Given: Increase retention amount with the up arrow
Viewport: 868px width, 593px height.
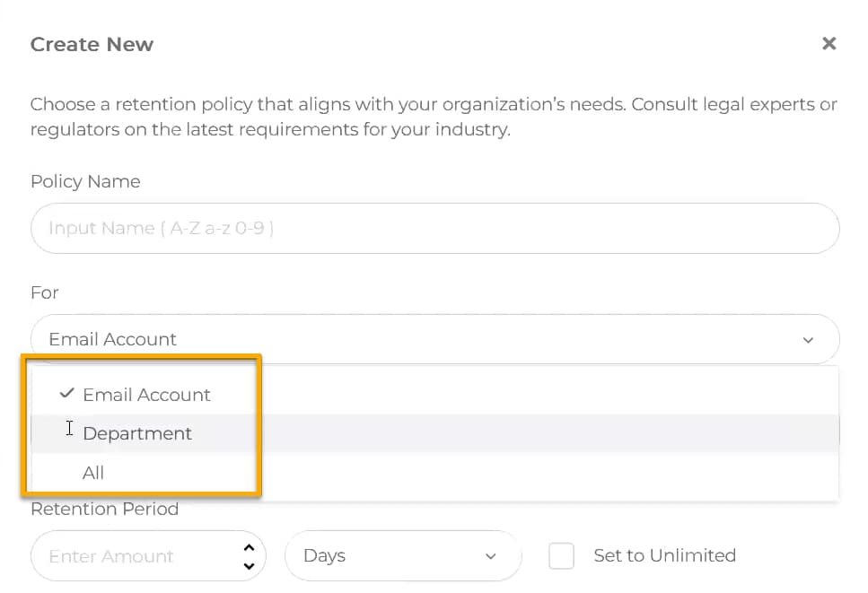Looking at the screenshot, I should pyautogui.click(x=250, y=548).
